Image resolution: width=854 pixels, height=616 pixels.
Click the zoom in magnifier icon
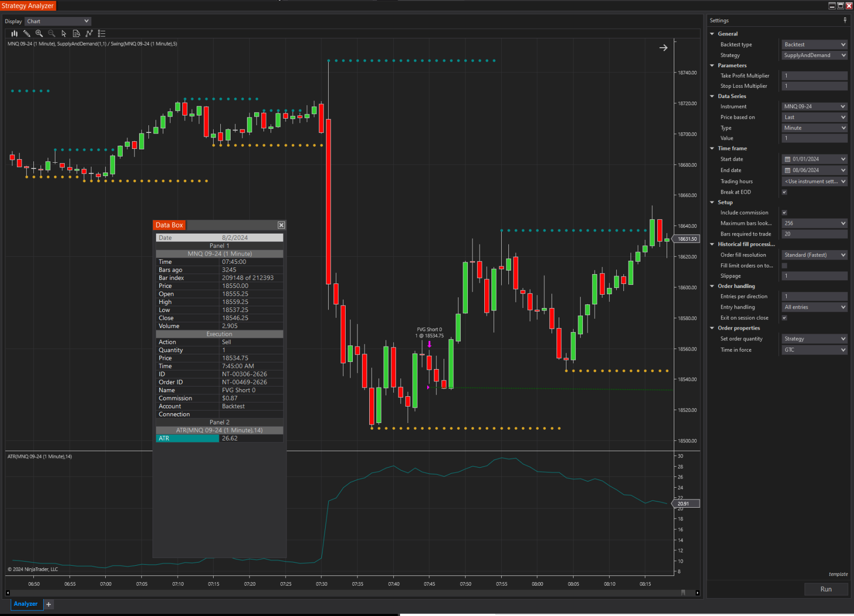(39, 33)
